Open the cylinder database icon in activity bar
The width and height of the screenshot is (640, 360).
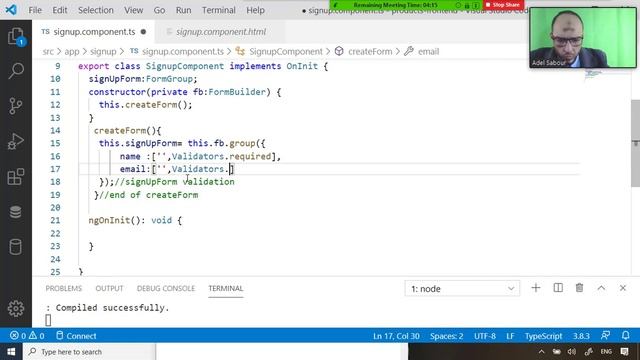tap(16, 247)
